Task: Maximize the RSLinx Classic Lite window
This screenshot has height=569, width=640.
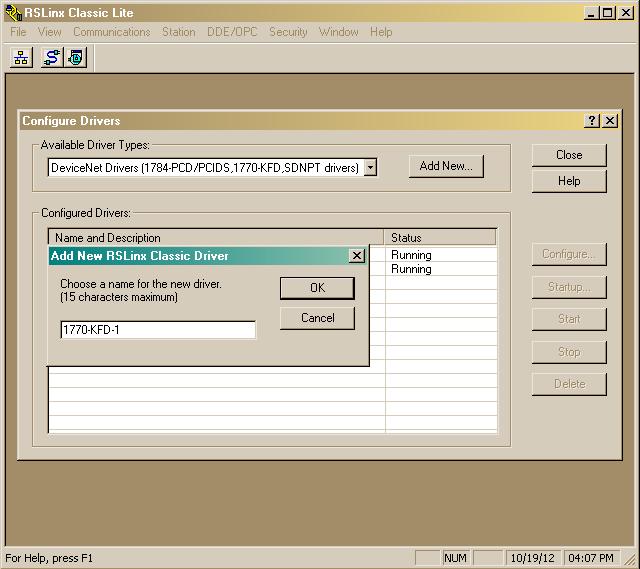Action: click(x=607, y=13)
